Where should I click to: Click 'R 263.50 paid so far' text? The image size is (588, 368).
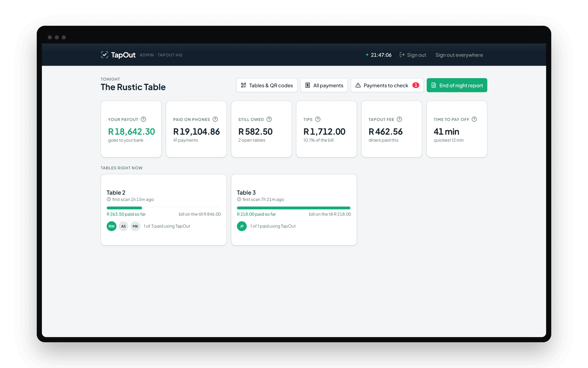pyautogui.click(x=126, y=214)
